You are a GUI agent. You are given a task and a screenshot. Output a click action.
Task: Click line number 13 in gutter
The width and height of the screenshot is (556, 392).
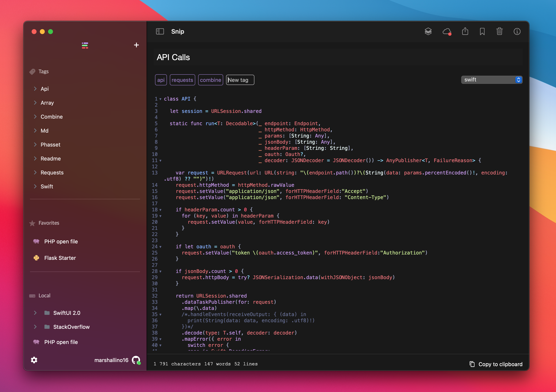click(154, 173)
